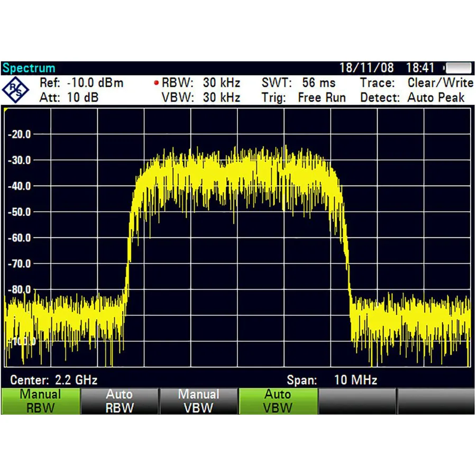Toggle Auto VBW mode
Image resolution: width=476 pixels, height=476 pixels.
click(278, 401)
